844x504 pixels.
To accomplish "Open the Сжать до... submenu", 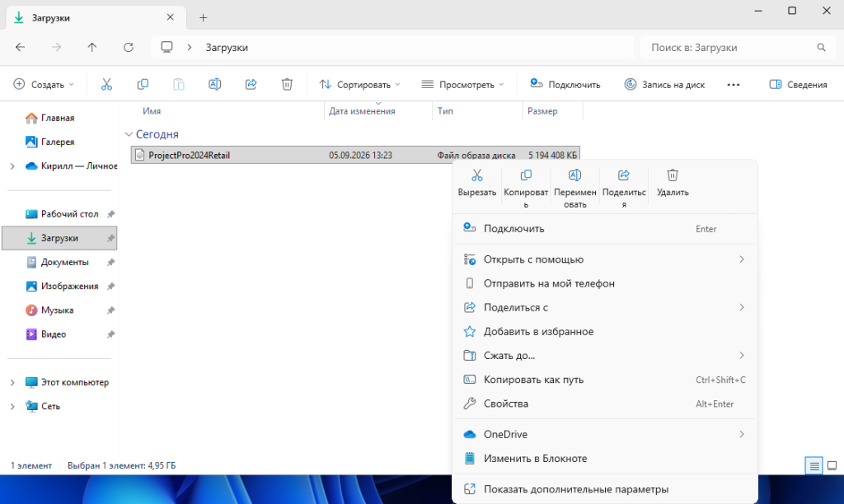I will pyautogui.click(x=605, y=356).
